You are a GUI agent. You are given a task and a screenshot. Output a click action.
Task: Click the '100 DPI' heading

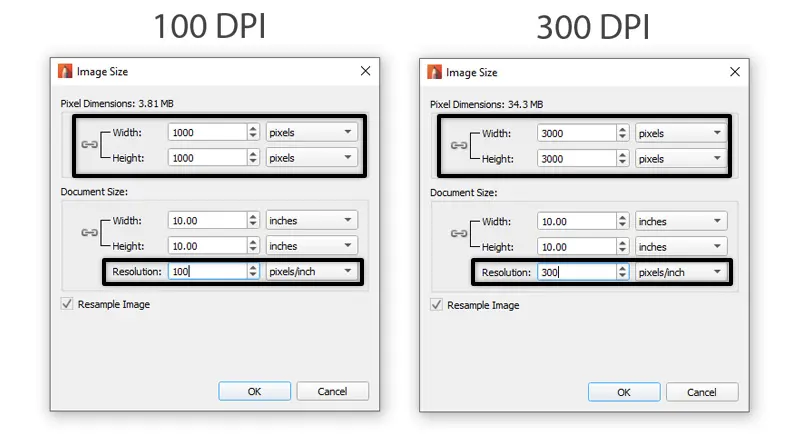coord(210,27)
